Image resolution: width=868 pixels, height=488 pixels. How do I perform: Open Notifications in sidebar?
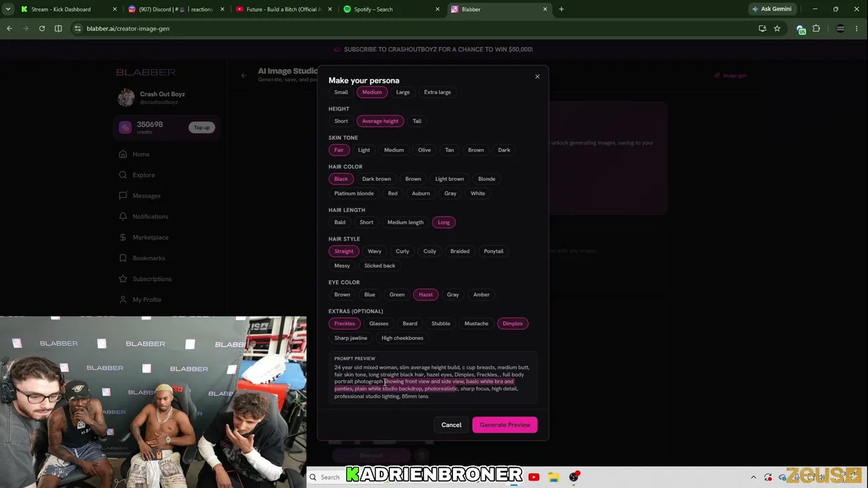click(x=151, y=217)
